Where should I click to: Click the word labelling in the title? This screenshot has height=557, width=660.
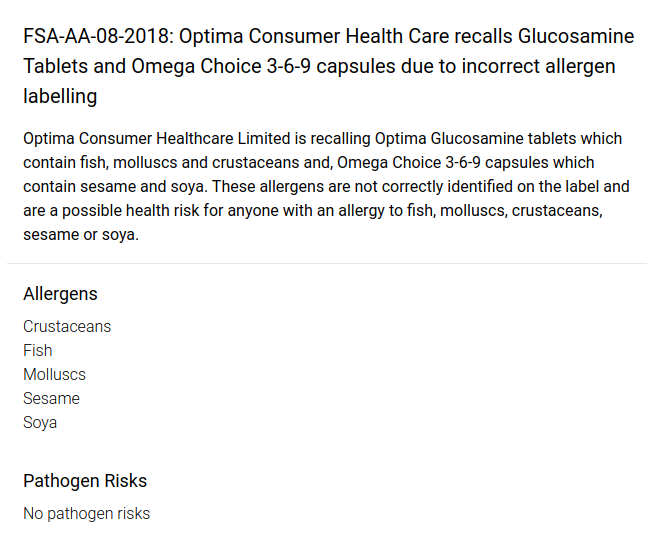point(60,96)
